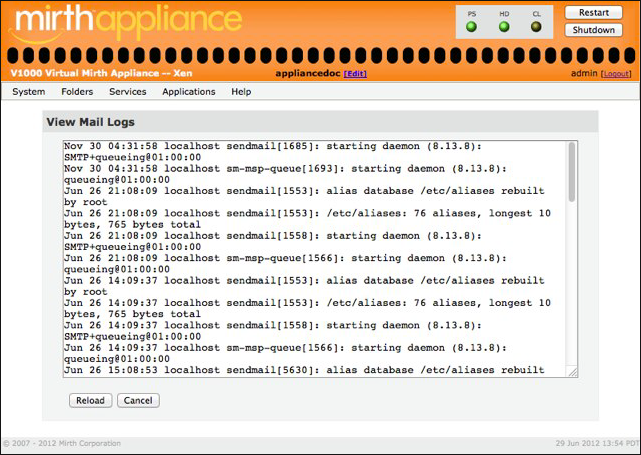Click 'V1000 Virtual Mirth Appliance -- Xen' text

coord(101,73)
